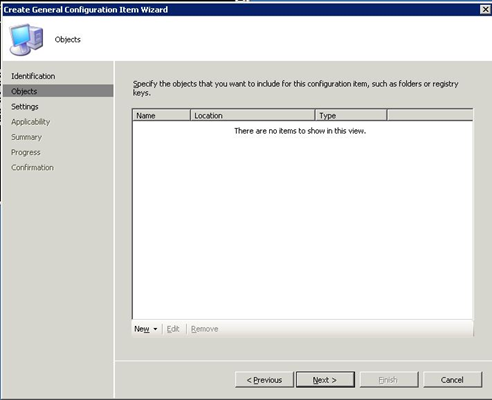Sort list by Location column header
This screenshot has width=492, height=400.
(253, 115)
